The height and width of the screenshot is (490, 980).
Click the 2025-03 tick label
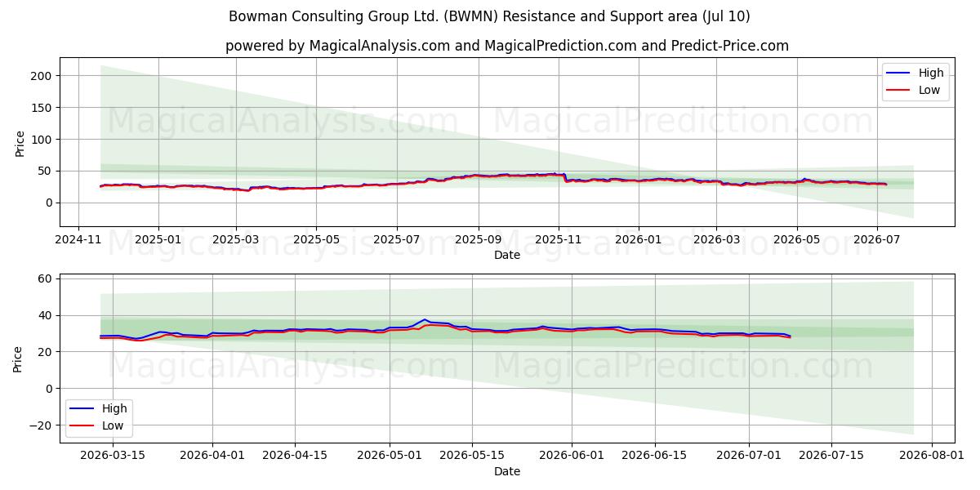tap(236, 239)
